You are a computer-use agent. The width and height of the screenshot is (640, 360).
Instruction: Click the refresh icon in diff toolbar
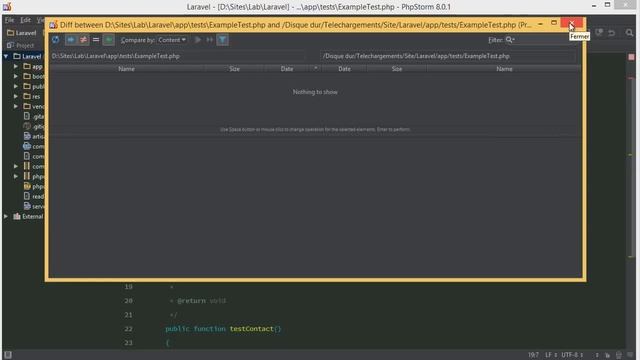pos(56,40)
